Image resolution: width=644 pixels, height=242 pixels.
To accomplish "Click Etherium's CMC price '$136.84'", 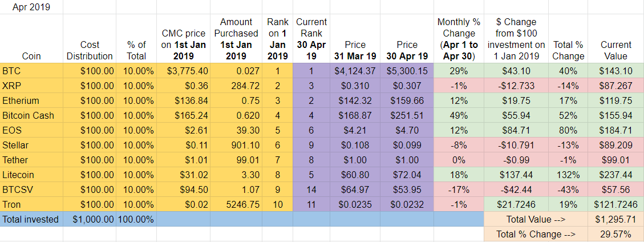I will pos(184,100).
